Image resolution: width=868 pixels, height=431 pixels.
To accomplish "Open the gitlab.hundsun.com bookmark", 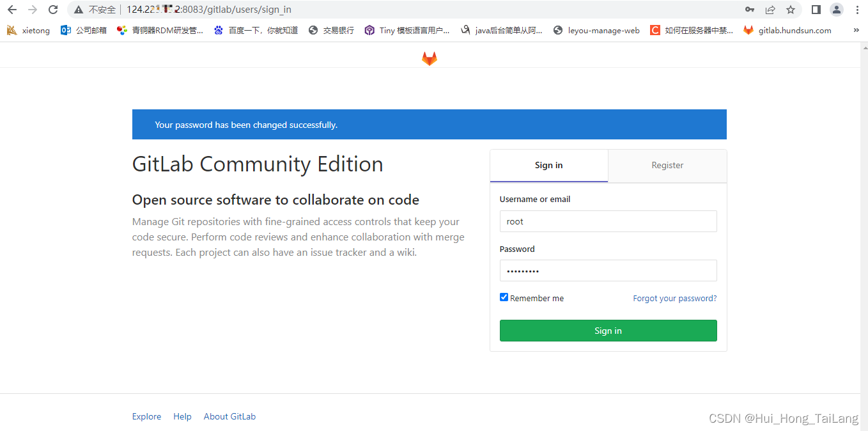I will (787, 30).
